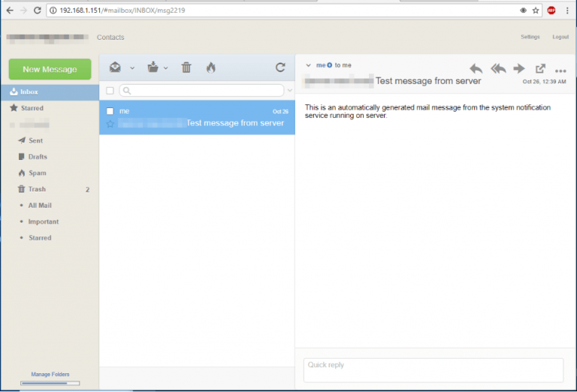Click the move-to-folder icon
The height and width of the screenshot is (392, 577).
(x=153, y=68)
